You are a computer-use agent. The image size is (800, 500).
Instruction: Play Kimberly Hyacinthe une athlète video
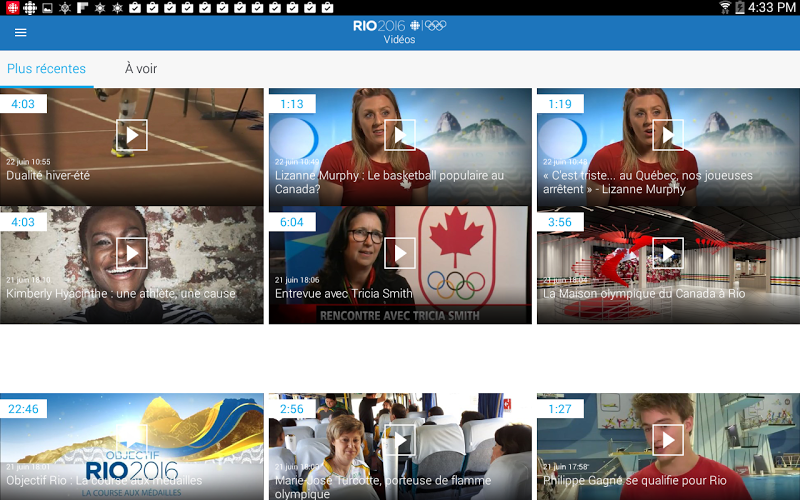(x=132, y=253)
